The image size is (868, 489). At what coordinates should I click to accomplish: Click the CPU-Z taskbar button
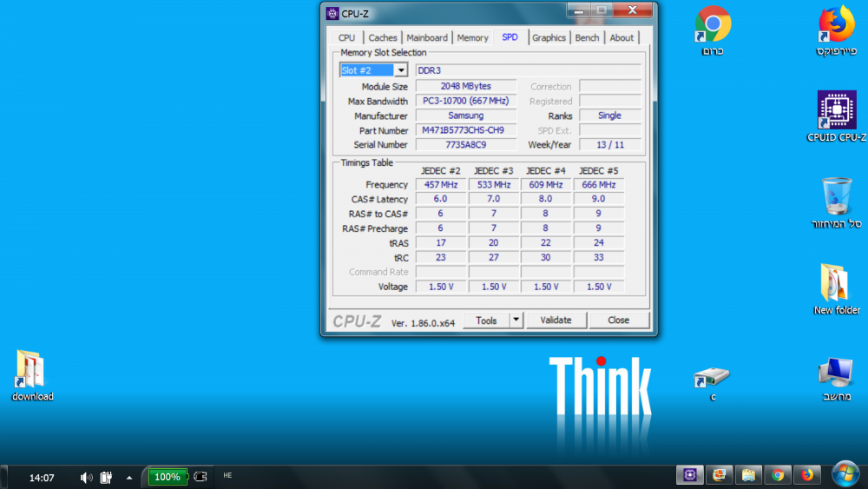(x=690, y=474)
